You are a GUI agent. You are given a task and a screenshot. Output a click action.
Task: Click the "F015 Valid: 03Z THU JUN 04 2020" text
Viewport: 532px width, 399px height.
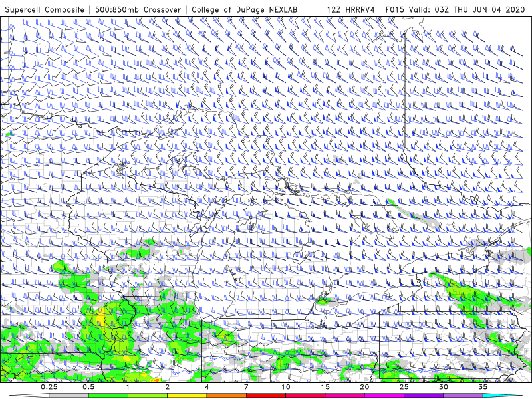pyautogui.click(x=455, y=9)
